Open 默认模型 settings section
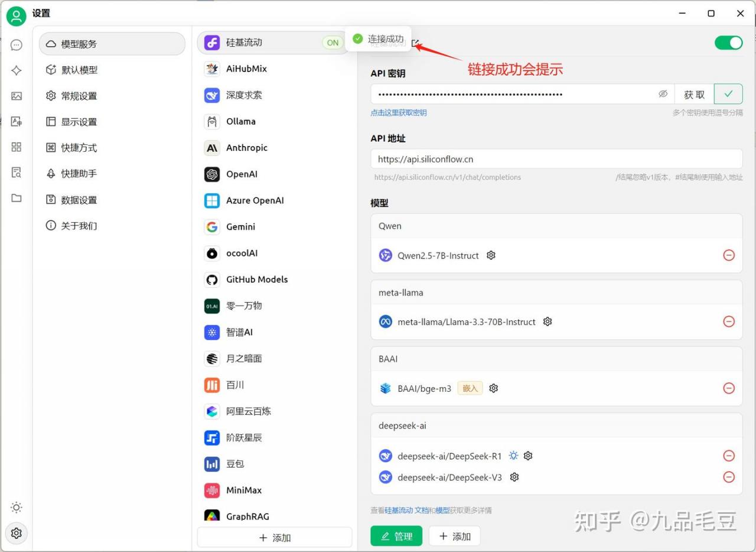756x552 pixels. [112, 70]
